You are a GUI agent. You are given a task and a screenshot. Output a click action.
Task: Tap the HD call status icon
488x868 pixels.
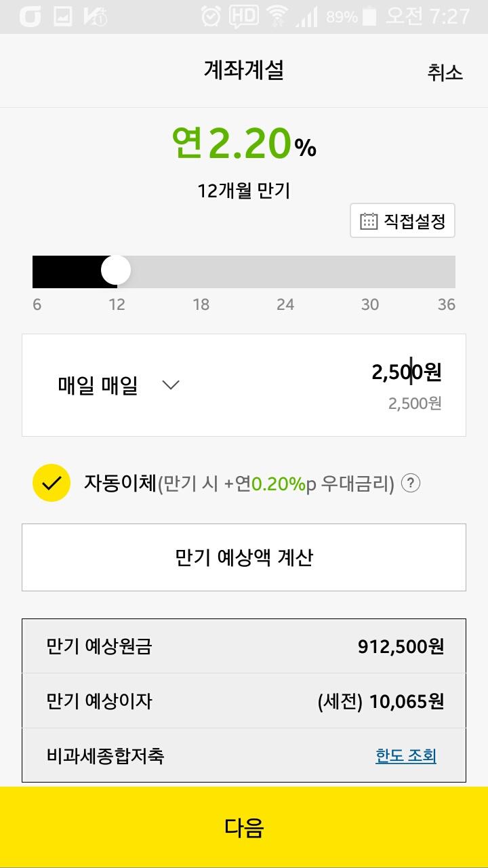click(x=243, y=16)
